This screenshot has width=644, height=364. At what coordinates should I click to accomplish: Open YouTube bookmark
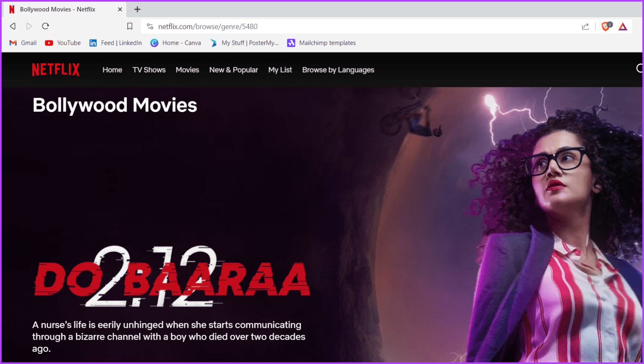click(x=63, y=43)
